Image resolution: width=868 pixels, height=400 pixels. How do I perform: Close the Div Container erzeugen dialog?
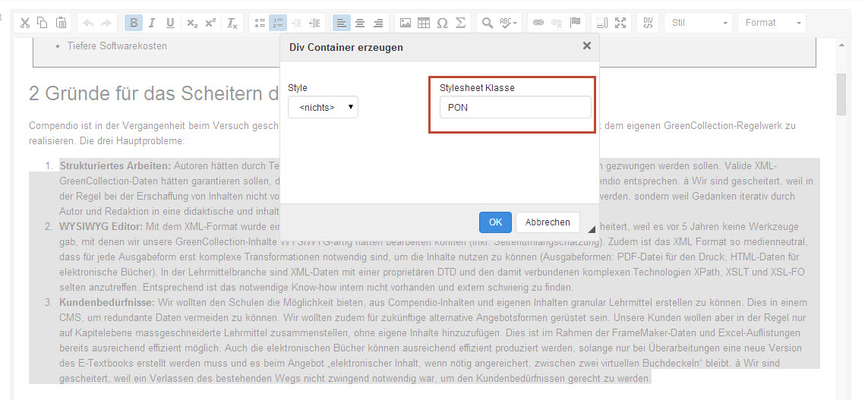click(586, 46)
